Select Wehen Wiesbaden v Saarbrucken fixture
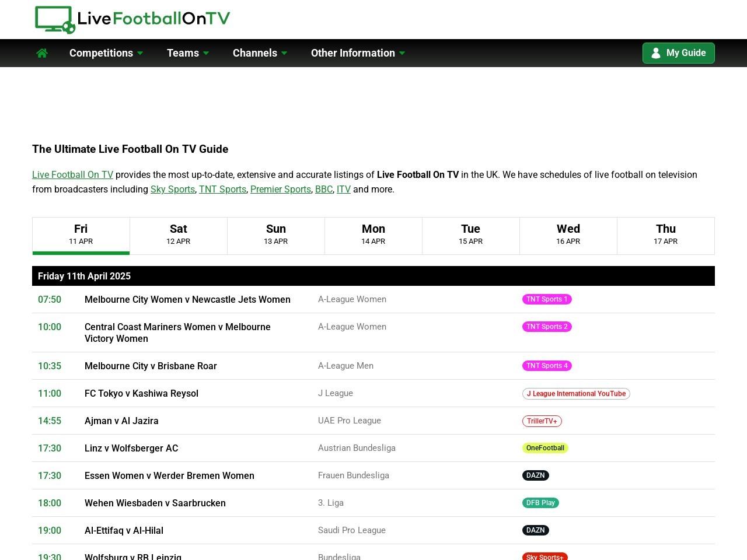 pyautogui.click(x=155, y=503)
